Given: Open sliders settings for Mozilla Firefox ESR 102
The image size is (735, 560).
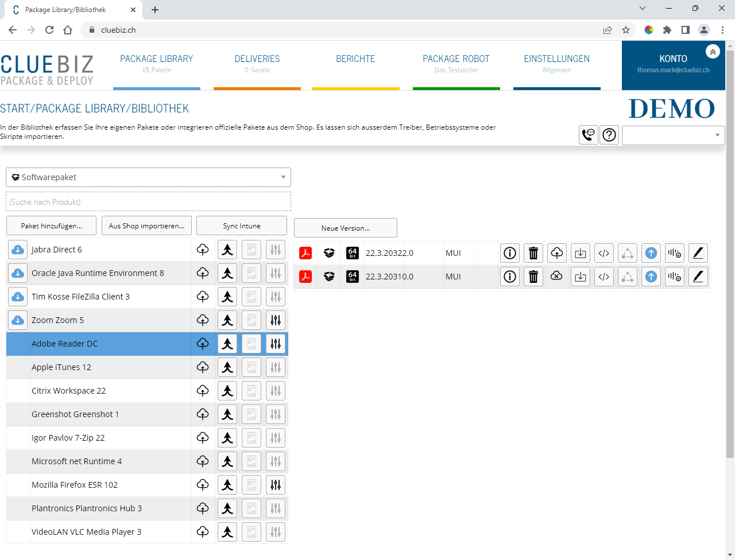Looking at the screenshot, I should click(x=276, y=485).
